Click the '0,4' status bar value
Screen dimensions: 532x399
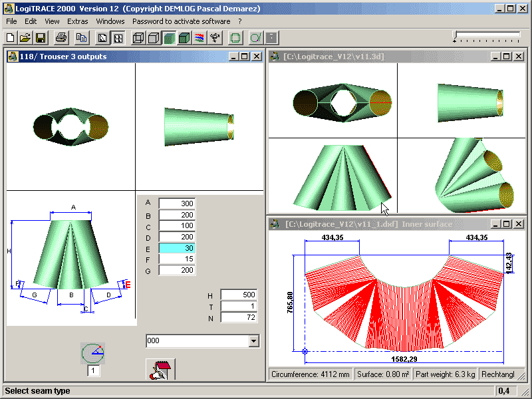point(504,391)
